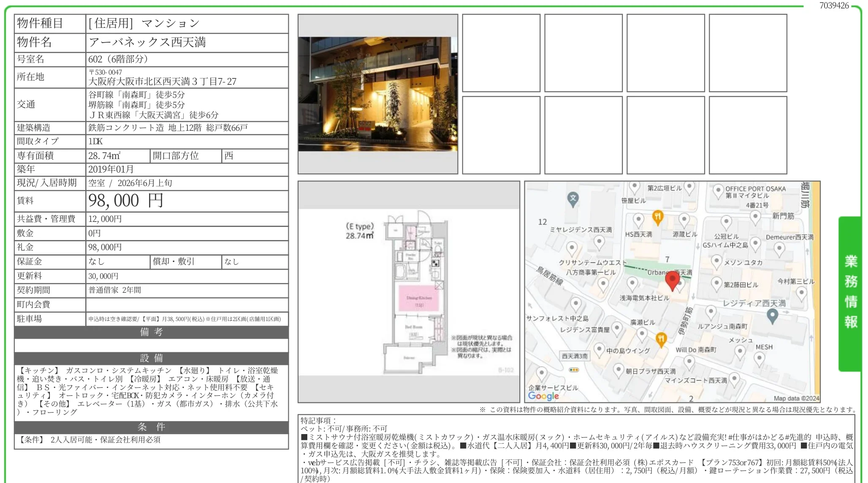Click the Map data ©2024 attribution
This screenshot has height=483, width=868.
796,398
